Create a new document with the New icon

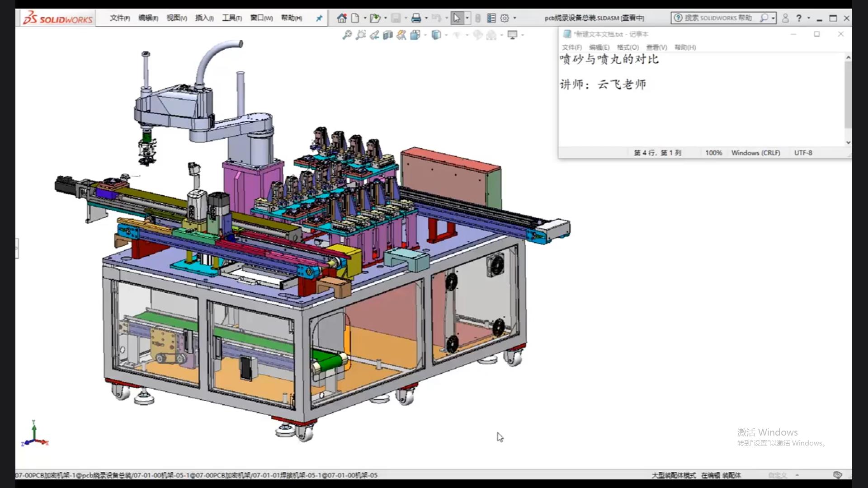(355, 18)
